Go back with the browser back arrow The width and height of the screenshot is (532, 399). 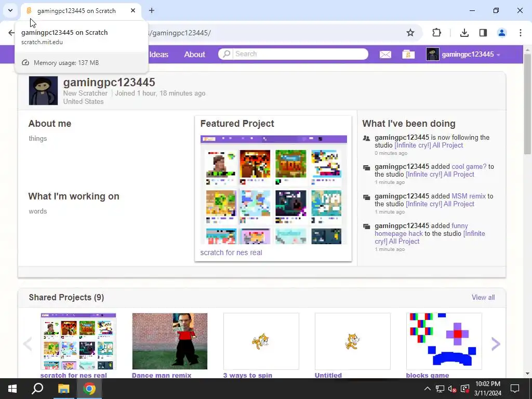(x=11, y=33)
